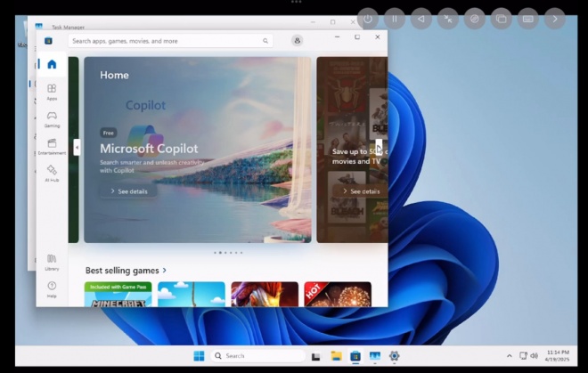This screenshot has height=373, width=588.
Task: Open the Windows Start menu
Action: point(200,356)
